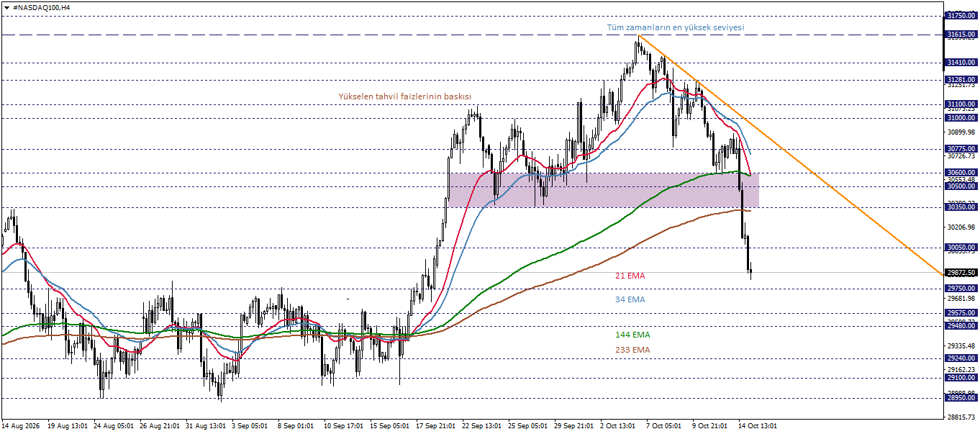The image size is (980, 434).
Task: Click the '233 EMA' legend label
Action: point(632,350)
